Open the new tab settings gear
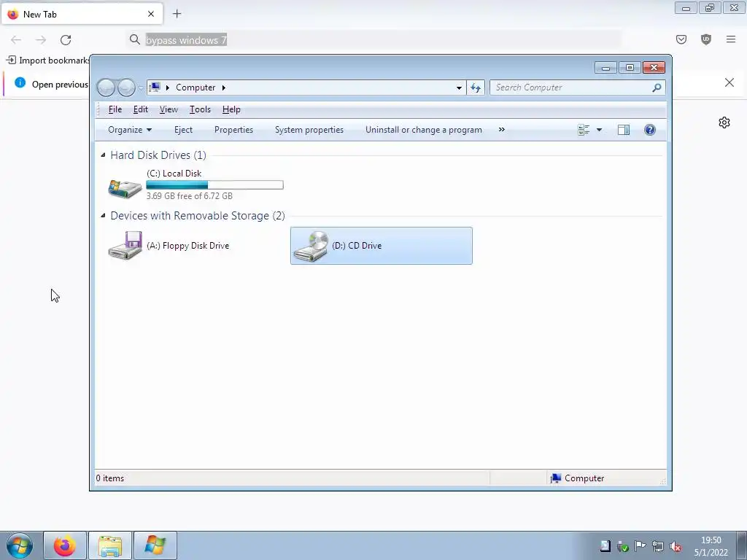This screenshot has height=560, width=747. coord(724,122)
